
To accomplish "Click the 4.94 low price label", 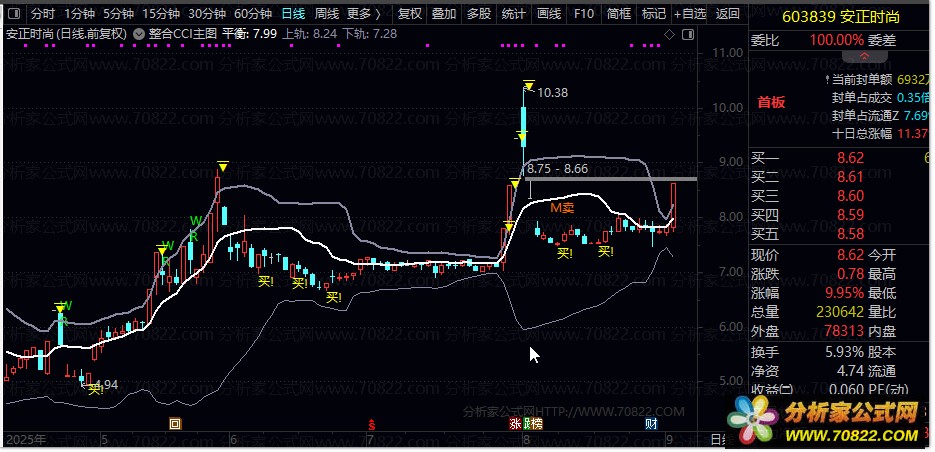I will [106, 383].
